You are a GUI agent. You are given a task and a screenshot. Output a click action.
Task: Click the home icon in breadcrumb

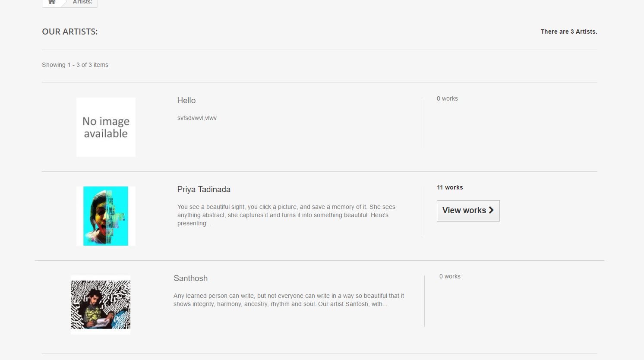[52, 2]
